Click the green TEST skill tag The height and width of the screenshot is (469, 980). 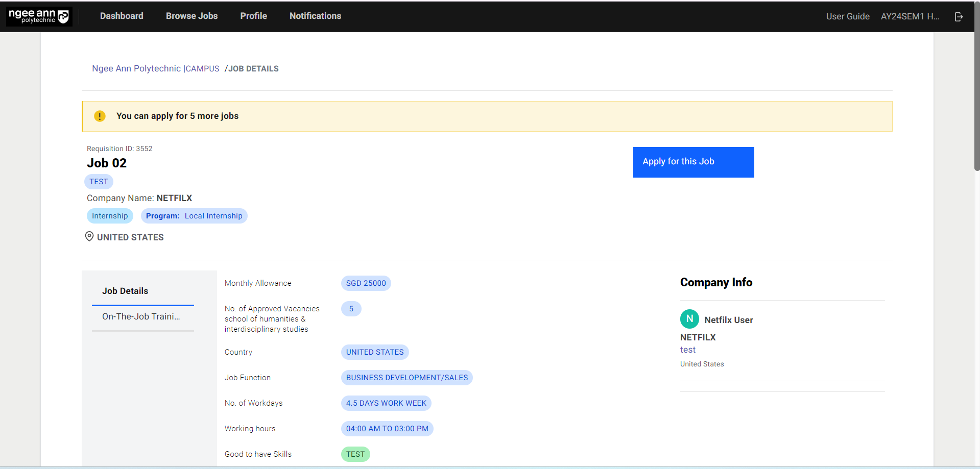(355, 454)
